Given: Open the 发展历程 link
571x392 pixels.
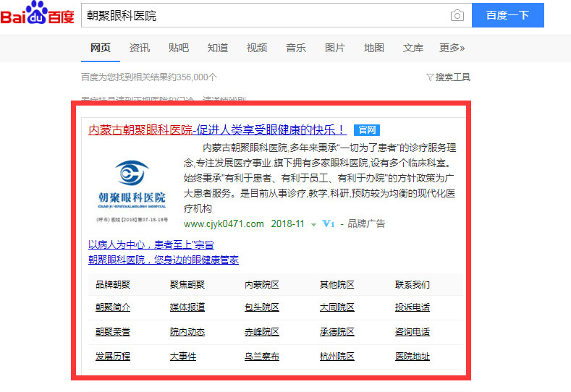Looking at the screenshot, I should click(113, 357).
